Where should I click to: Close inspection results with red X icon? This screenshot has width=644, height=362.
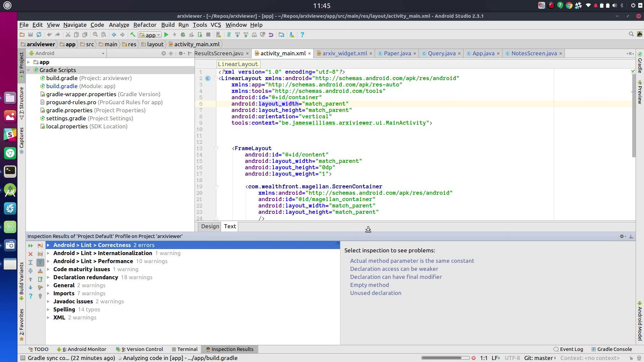(x=31, y=254)
